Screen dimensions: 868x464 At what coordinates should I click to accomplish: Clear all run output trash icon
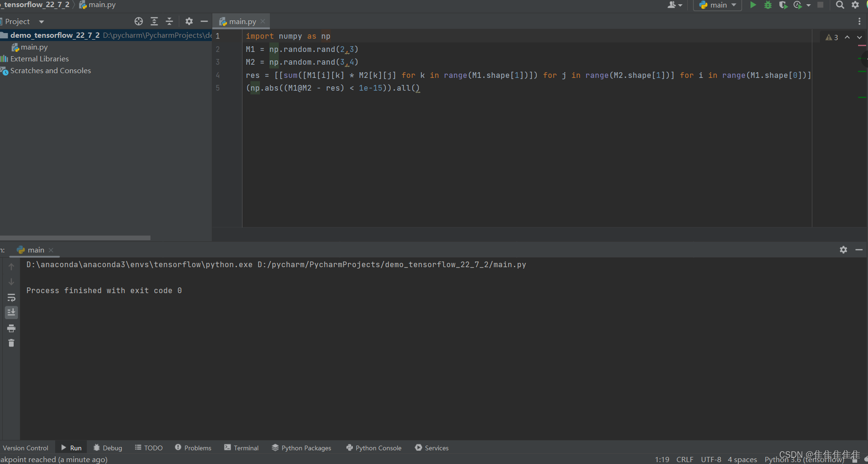click(x=11, y=343)
